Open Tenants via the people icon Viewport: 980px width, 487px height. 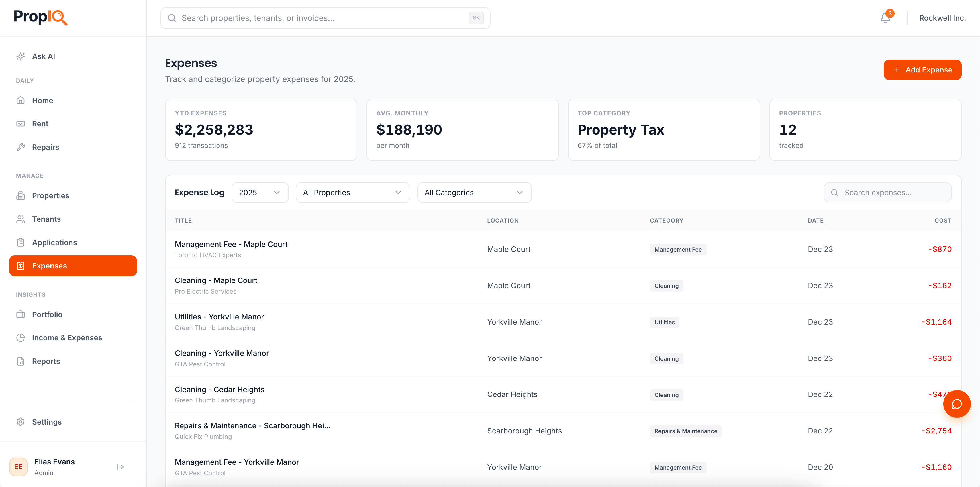point(21,219)
